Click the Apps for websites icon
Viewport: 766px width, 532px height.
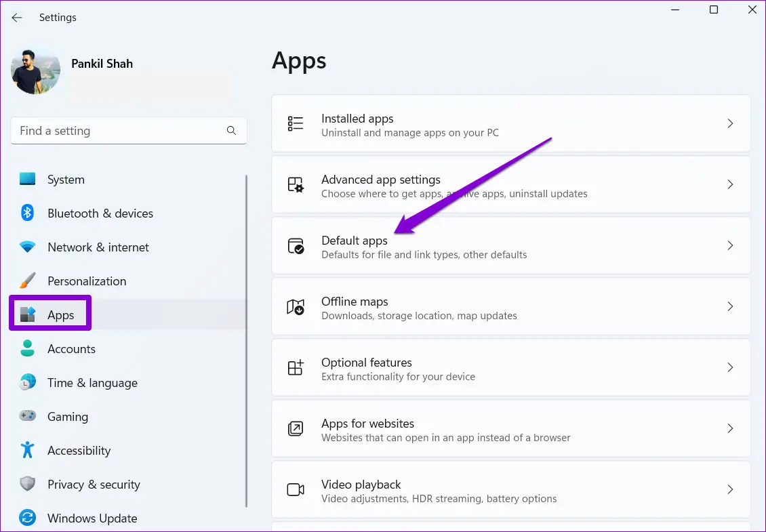click(296, 429)
